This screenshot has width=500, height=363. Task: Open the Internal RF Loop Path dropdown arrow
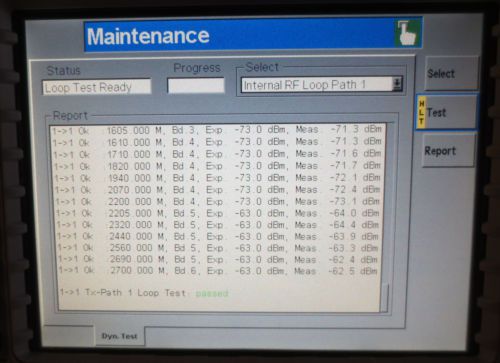point(397,84)
